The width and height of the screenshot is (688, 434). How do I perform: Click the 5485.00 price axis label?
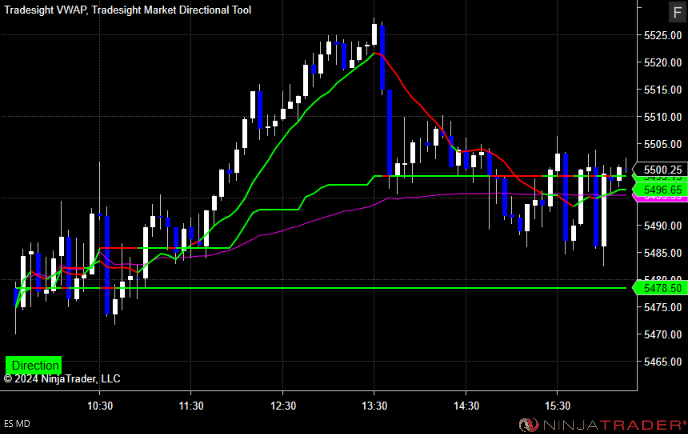663,253
